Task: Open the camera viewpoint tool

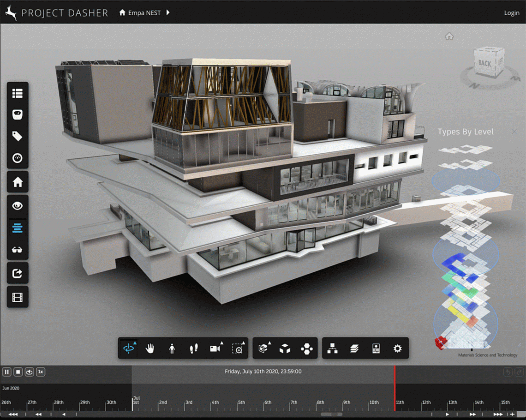Action: click(215, 349)
